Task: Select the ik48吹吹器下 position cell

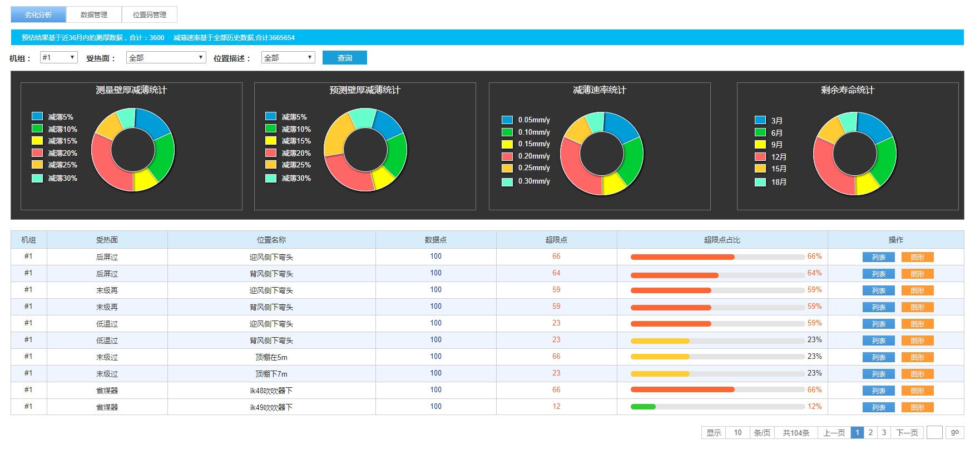Action: [271, 391]
